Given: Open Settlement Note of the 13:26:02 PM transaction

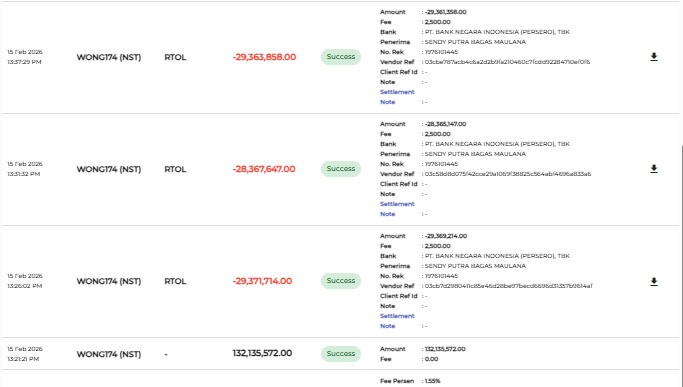Looking at the screenshot, I should click(x=397, y=321).
